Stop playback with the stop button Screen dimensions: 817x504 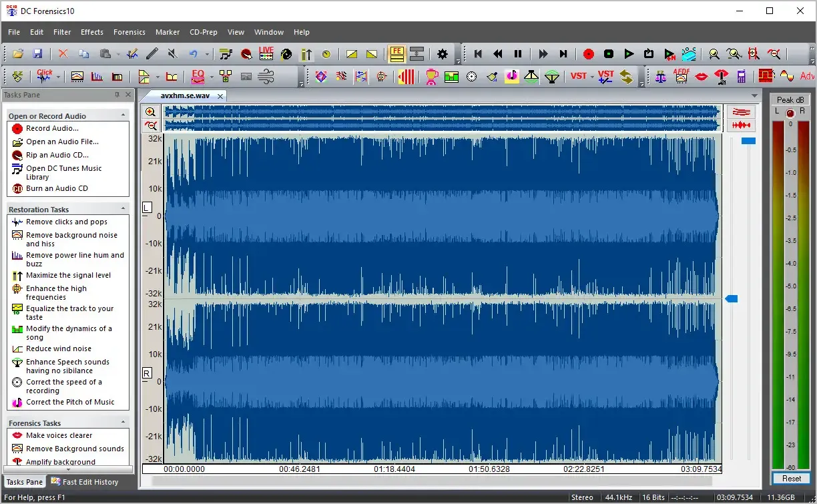(609, 54)
